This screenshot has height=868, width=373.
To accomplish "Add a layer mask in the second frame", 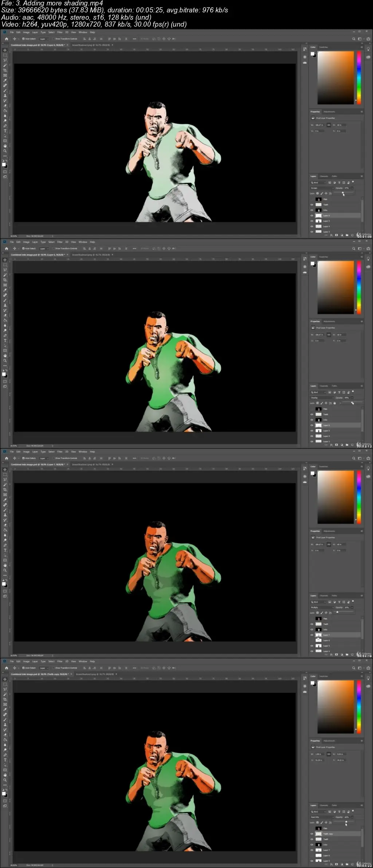I will click(336, 445).
